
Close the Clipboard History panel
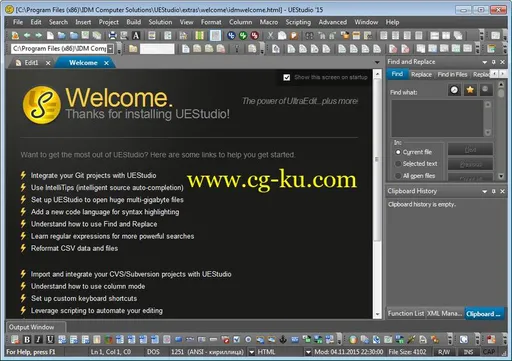502,191
